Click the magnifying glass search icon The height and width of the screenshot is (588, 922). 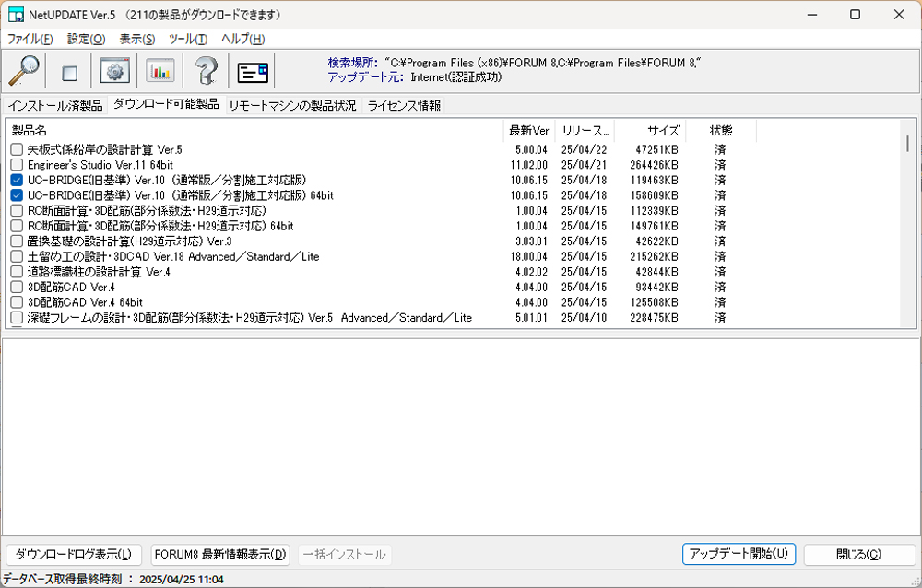(24, 71)
